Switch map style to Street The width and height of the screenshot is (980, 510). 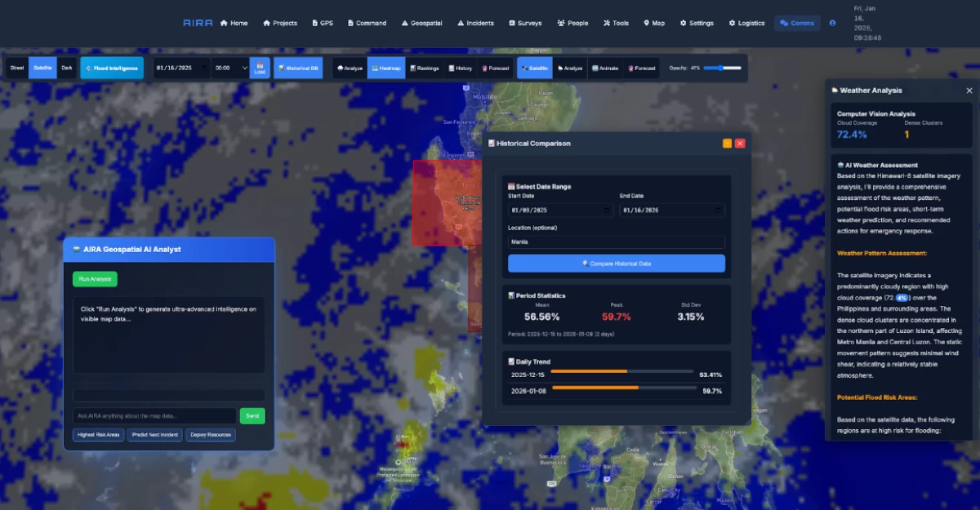tap(17, 68)
